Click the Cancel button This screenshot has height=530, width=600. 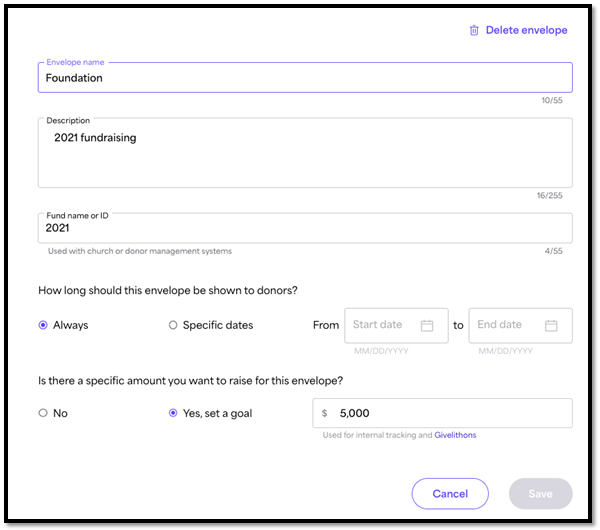(x=450, y=494)
